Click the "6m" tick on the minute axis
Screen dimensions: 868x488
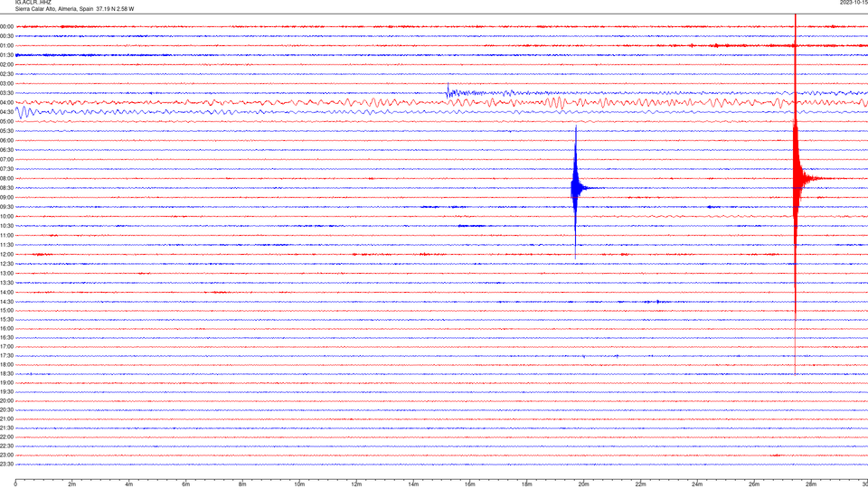[x=186, y=484]
